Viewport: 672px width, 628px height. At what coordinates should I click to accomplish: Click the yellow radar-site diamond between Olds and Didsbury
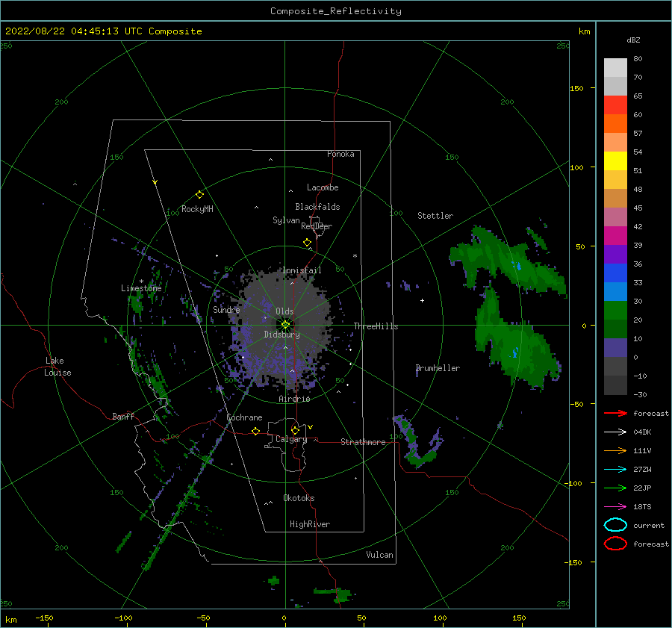coord(285,325)
